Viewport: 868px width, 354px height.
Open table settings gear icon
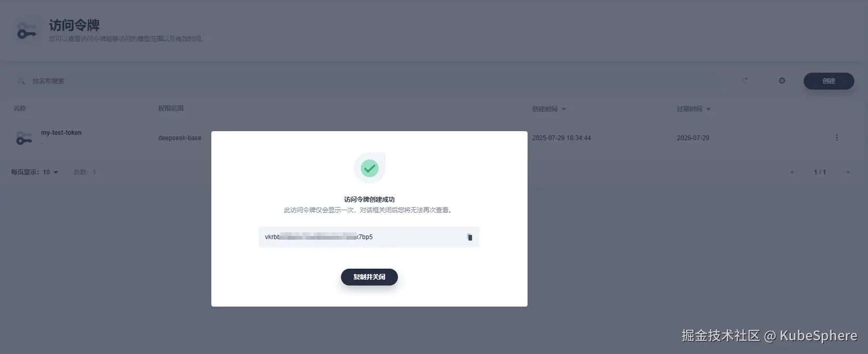782,81
